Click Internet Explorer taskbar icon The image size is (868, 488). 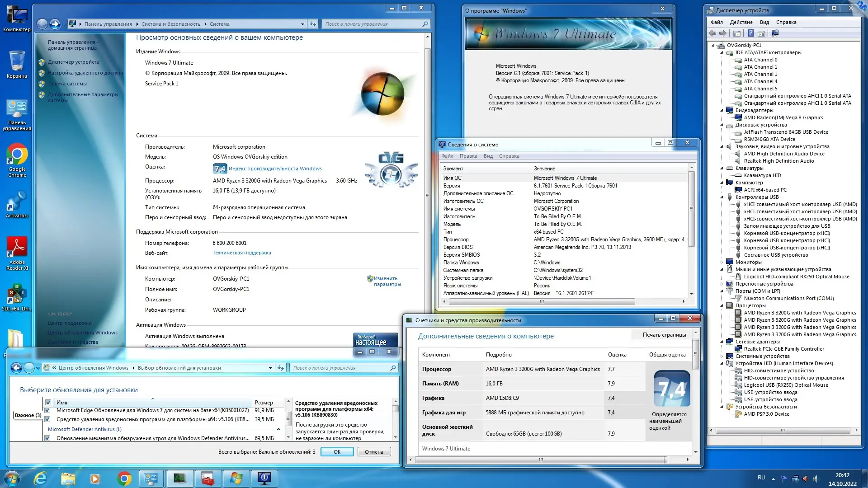pyautogui.click(x=41, y=478)
